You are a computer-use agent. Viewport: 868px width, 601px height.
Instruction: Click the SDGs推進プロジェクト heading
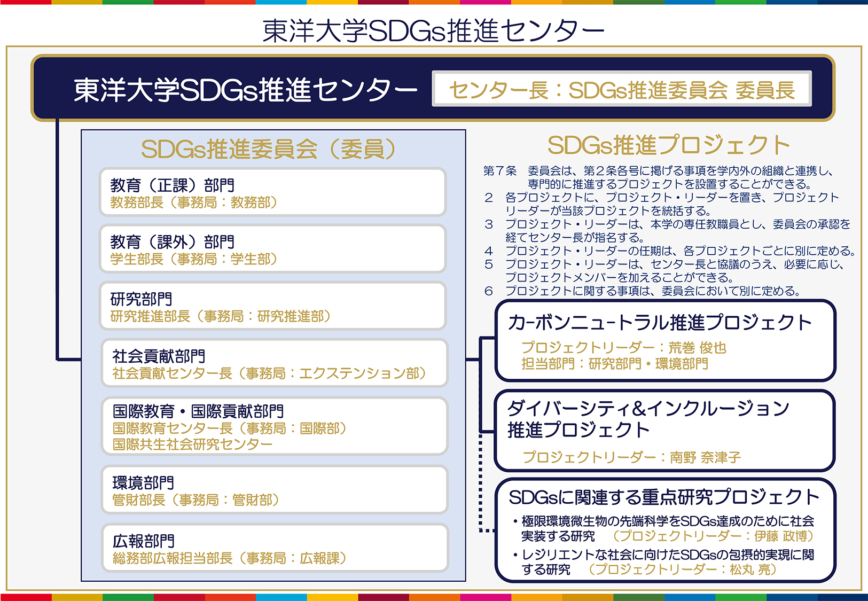click(669, 145)
